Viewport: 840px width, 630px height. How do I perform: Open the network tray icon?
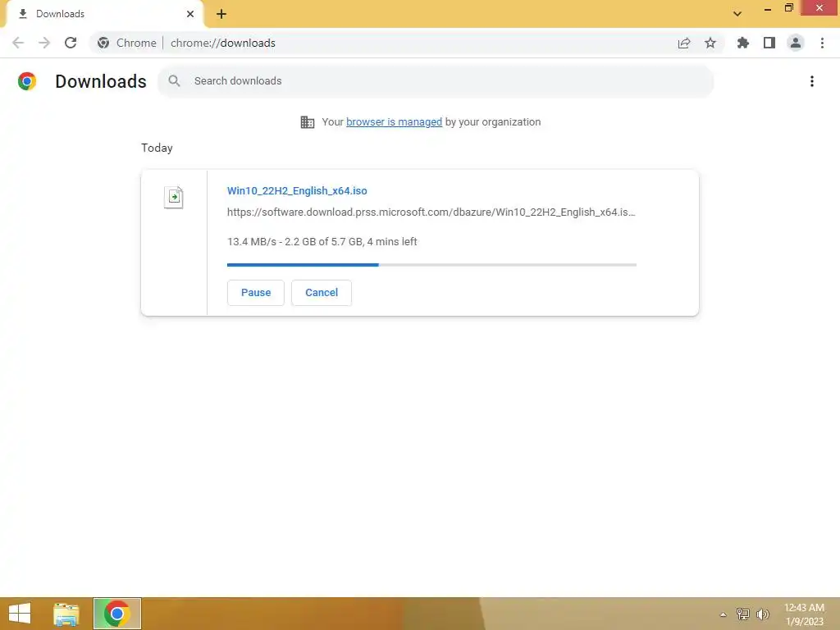(x=742, y=614)
